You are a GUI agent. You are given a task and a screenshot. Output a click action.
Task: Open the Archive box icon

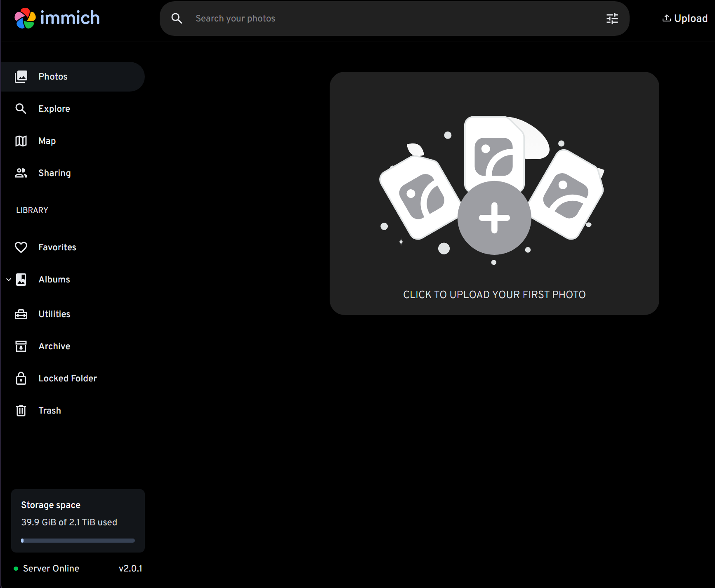(21, 346)
